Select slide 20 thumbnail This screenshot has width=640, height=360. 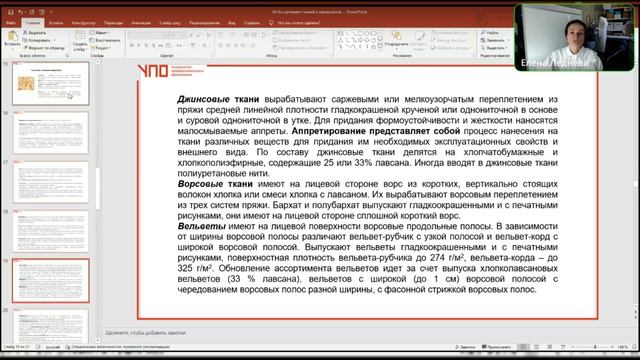coord(51,326)
